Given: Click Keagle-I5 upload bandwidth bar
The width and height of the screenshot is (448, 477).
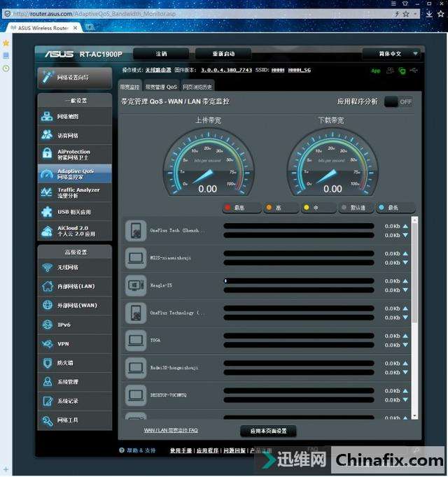Looking at the screenshot, I should pyautogui.click(x=299, y=280).
